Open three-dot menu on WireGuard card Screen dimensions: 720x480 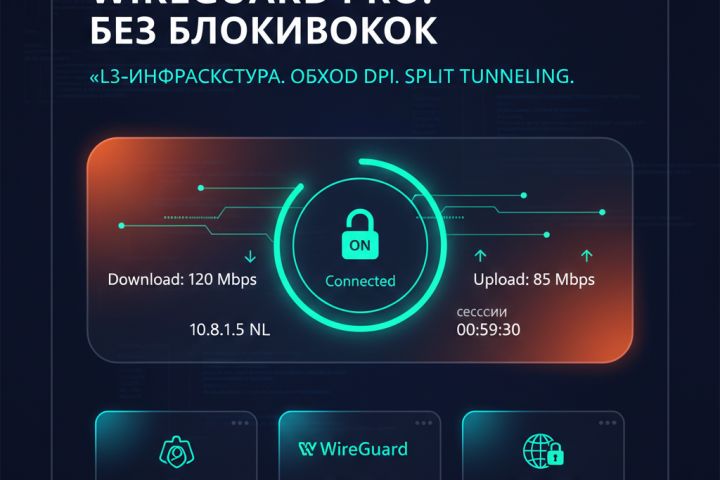coord(423,423)
